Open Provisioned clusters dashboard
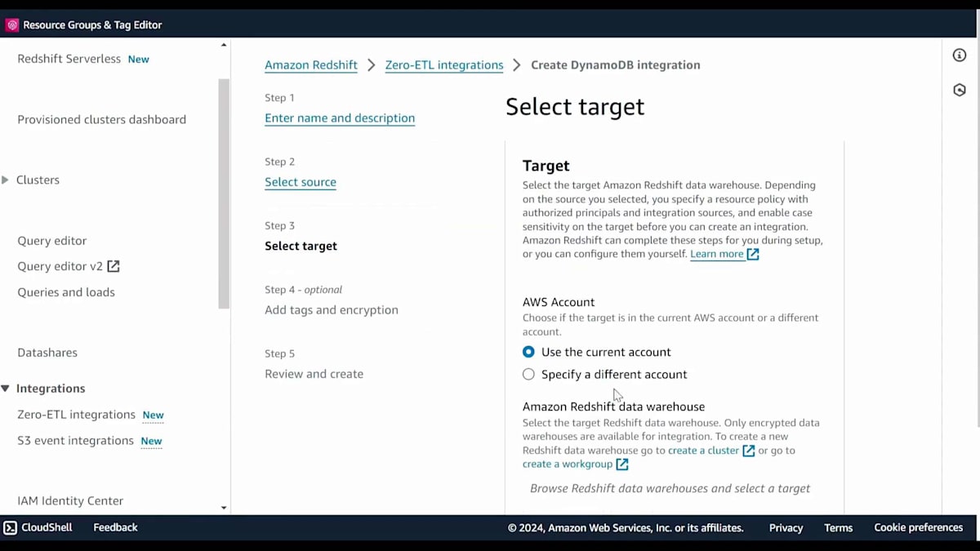 [102, 119]
